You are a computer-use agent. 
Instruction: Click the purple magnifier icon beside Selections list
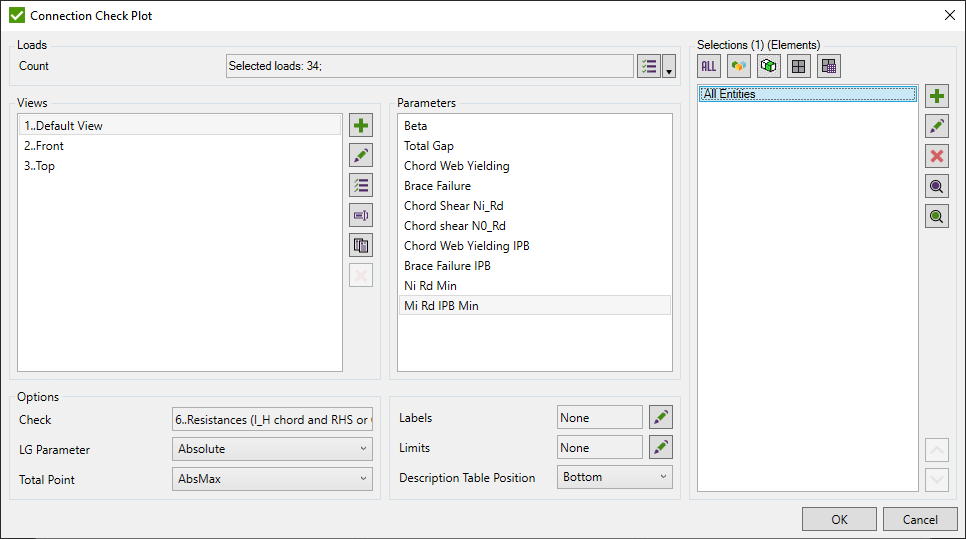point(937,186)
